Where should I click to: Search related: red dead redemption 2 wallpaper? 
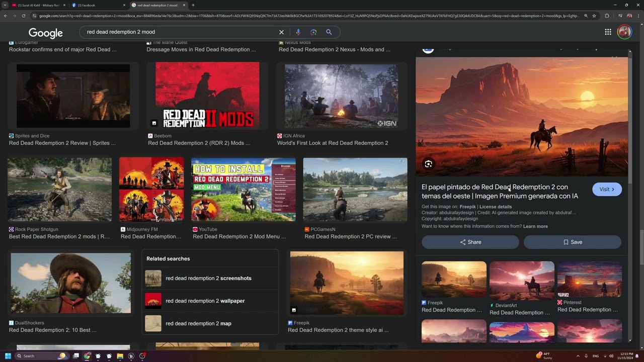(x=210, y=301)
